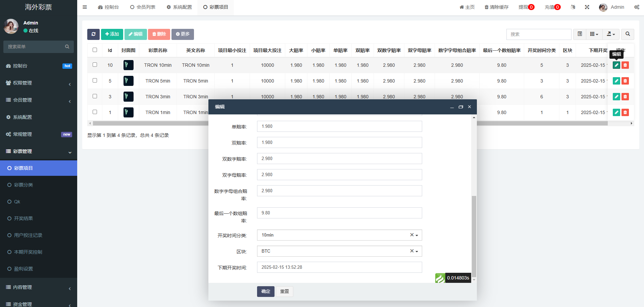Check the TRON 10min row checkbox
Image resolution: width=644 pixels, height=307 pixels.
(95, 65)
